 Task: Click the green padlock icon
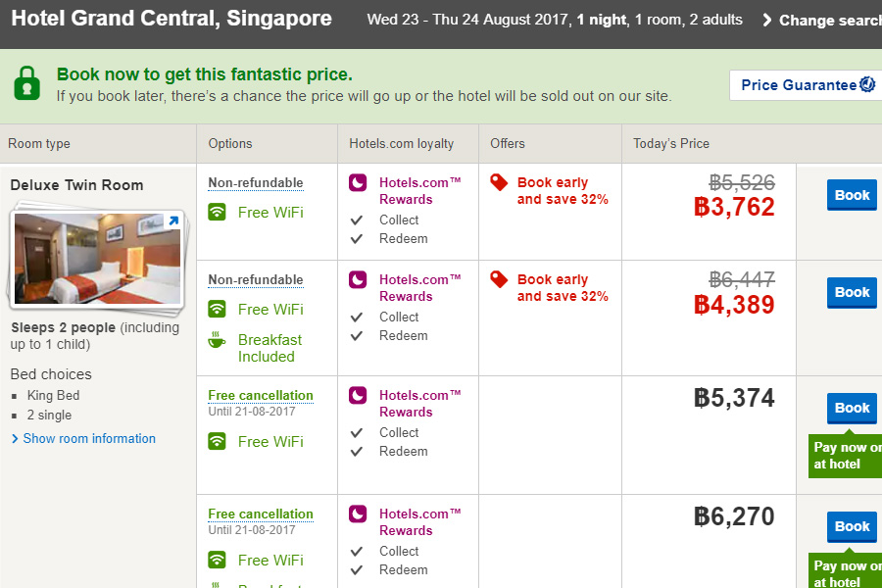pos(27,83)
